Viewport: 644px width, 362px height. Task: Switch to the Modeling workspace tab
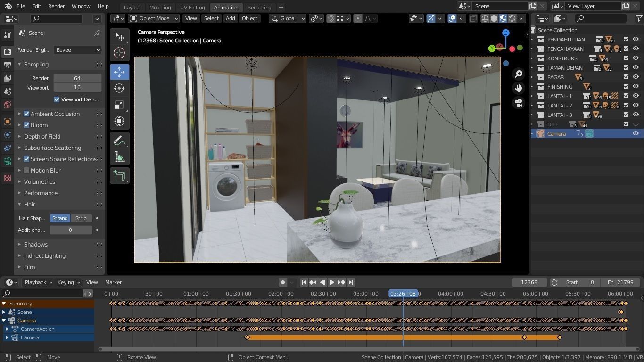coord(160,8)
